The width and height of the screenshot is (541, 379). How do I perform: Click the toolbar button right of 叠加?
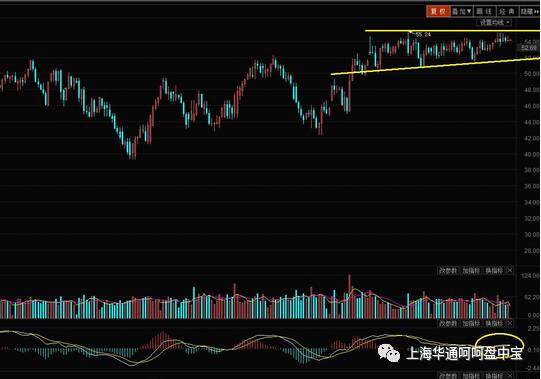pos(484,11)
